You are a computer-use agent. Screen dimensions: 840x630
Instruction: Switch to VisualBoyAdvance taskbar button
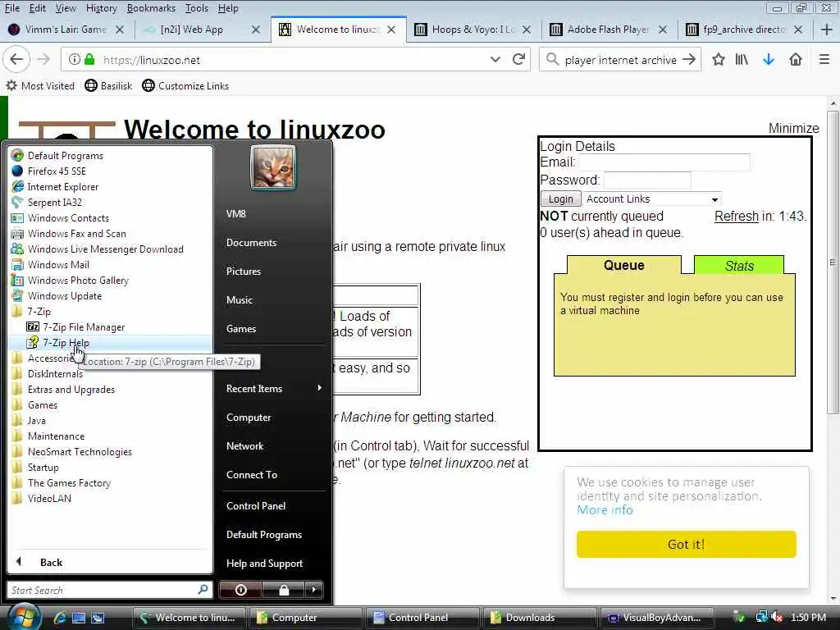(x=657, y=618)
